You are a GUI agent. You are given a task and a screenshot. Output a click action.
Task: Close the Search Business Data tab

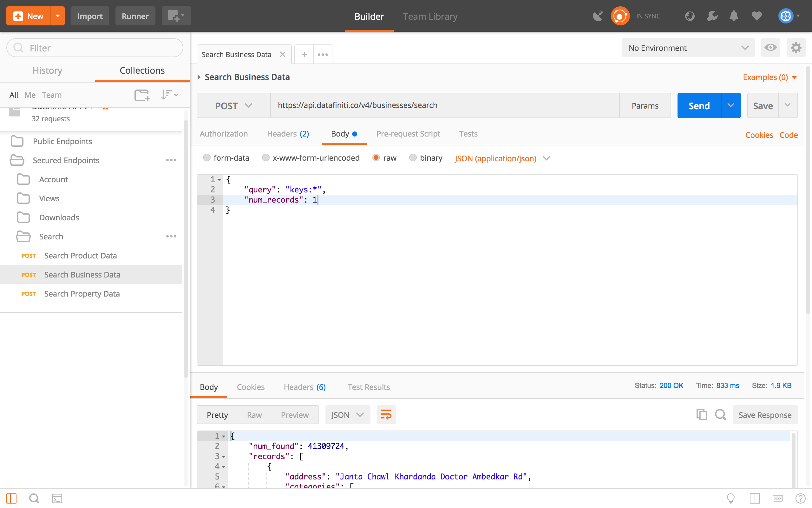click(x=283, y=54)
